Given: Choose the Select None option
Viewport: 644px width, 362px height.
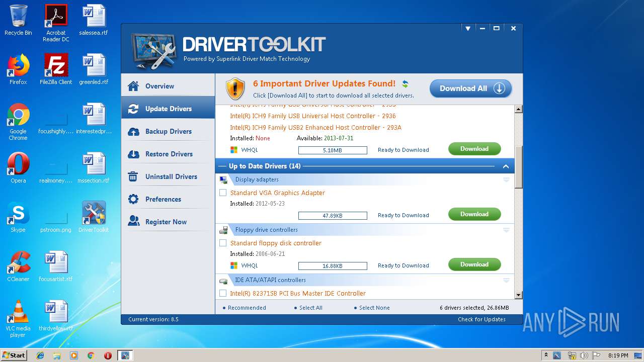Looking at the screenshot, I should 372,308.
